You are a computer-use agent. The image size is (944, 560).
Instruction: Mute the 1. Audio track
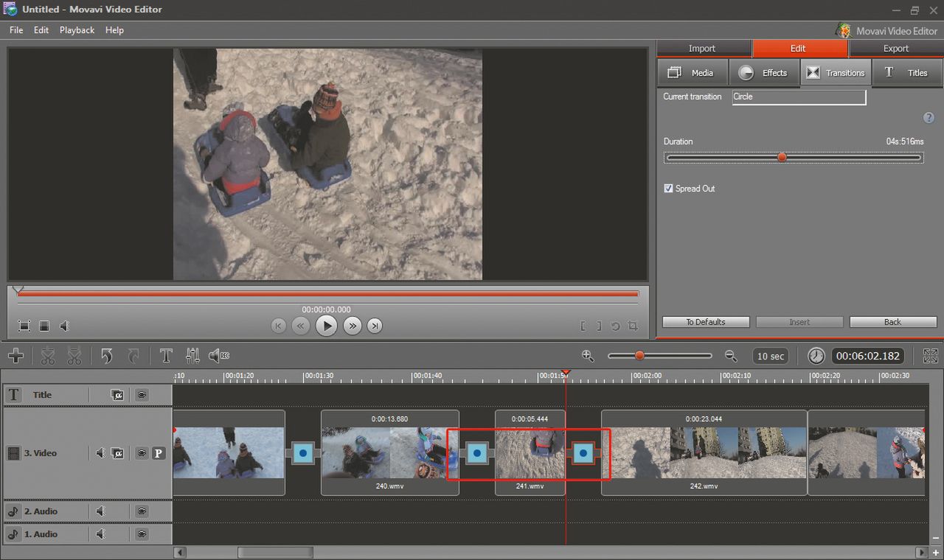point(100,534)
